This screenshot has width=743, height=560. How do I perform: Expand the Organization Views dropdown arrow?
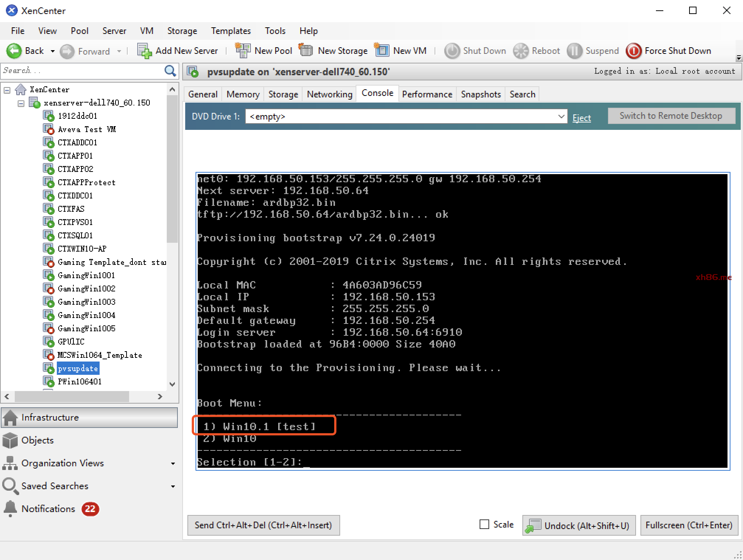click(x=173, y=464)
